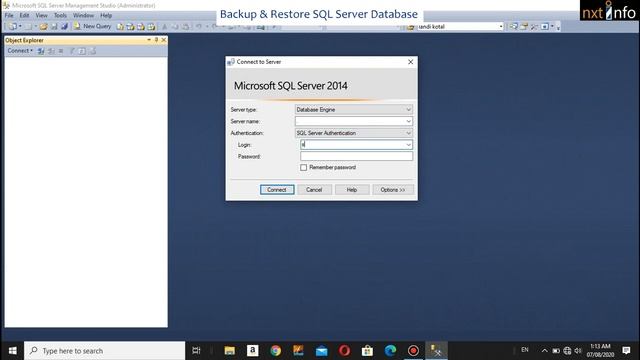Image resolution: width=640 pixels, height=360 pixels.
Task: Open the find combo box showing 'landi kotal'
Action: click(460, 27)
